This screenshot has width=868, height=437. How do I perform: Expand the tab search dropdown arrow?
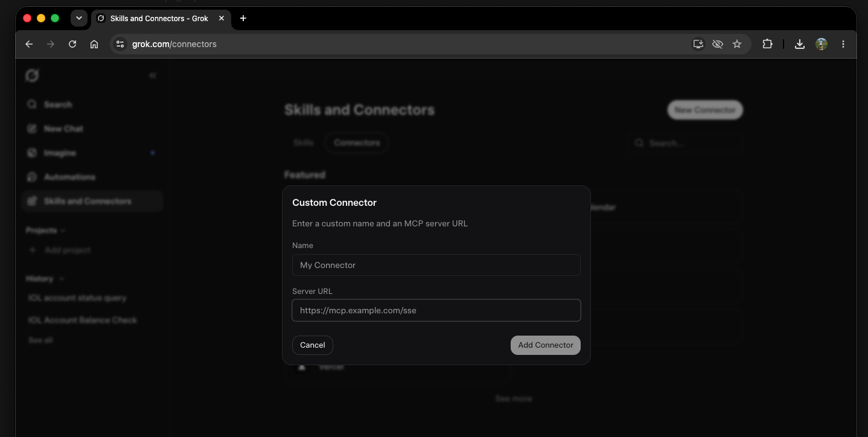(x=79, y=18)
